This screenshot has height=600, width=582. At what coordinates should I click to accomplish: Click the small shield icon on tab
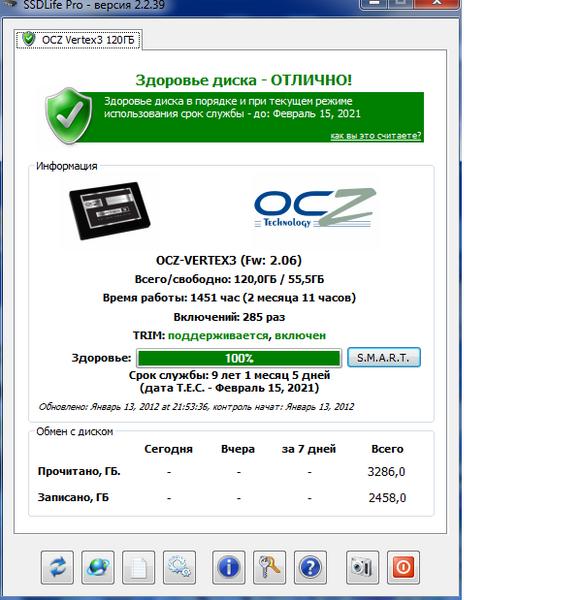coord(29,39)
